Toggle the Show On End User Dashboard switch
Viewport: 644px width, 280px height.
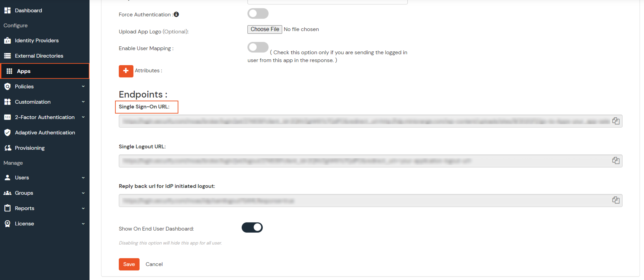pyautogui.click(x=252, y=228)
